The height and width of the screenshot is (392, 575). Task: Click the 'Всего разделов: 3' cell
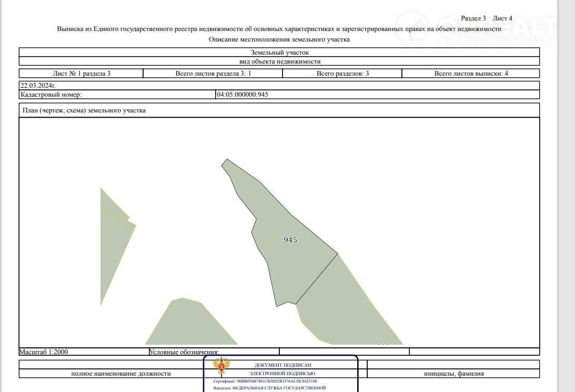(342, 74)
